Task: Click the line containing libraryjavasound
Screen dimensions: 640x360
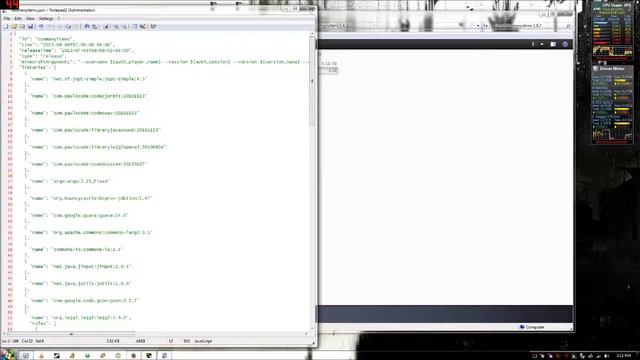Action: (96, 130)
